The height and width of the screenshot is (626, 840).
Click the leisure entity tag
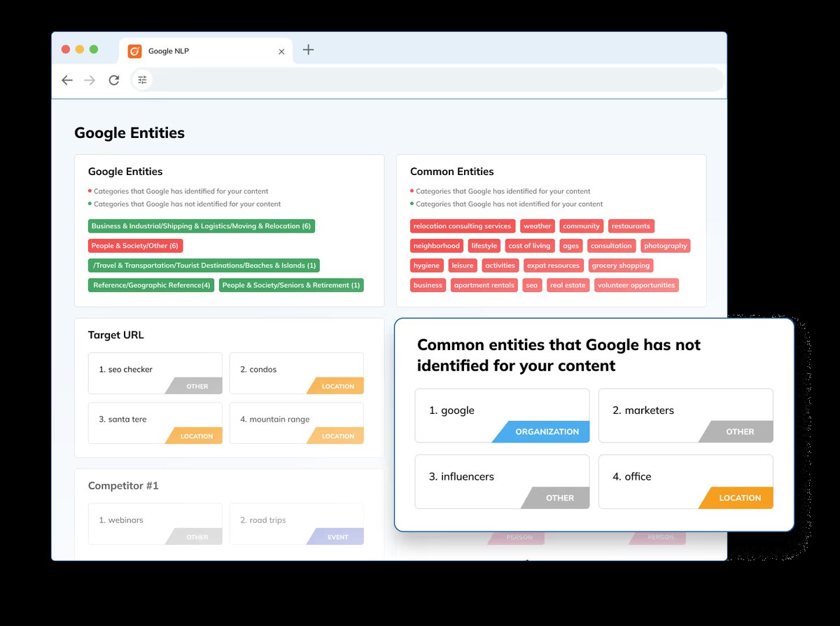click(463, 265)
